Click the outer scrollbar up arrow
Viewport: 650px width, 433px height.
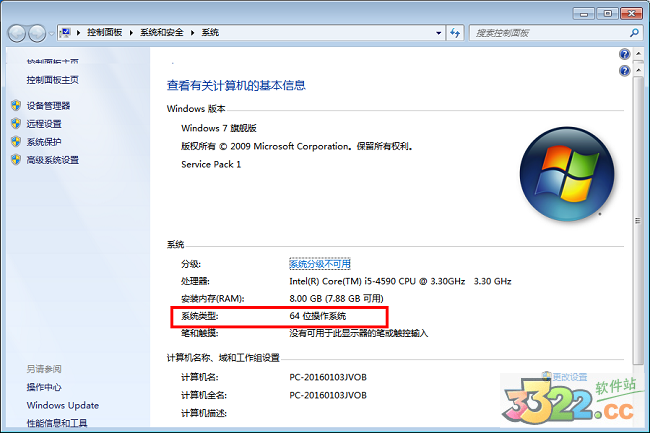tap(638, 54)
